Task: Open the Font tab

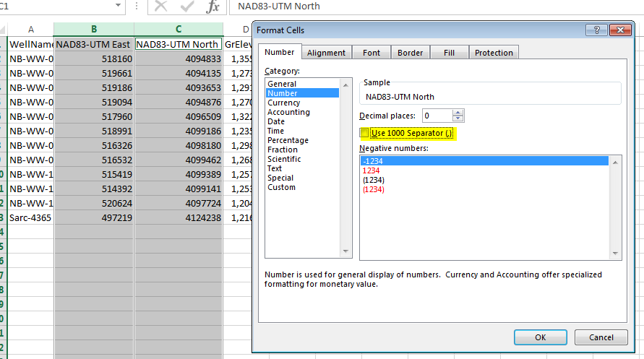Action: (371, 53)
